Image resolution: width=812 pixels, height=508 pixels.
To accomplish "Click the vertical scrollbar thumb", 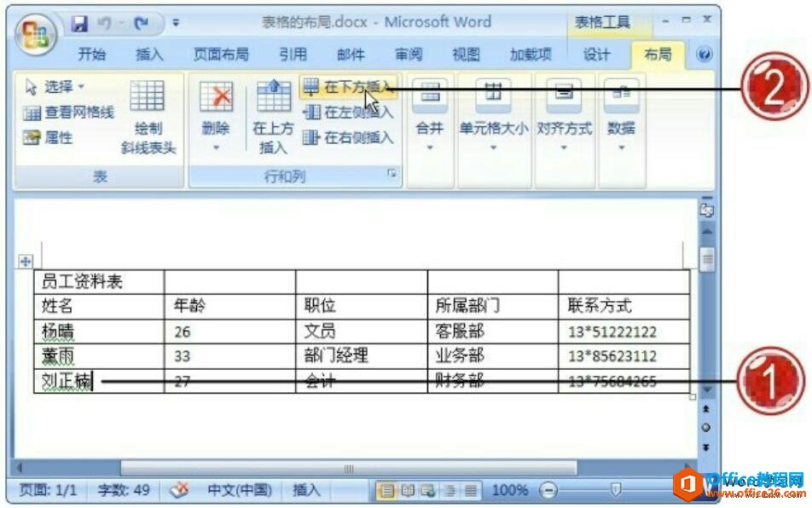I will (x=707, y=259).
